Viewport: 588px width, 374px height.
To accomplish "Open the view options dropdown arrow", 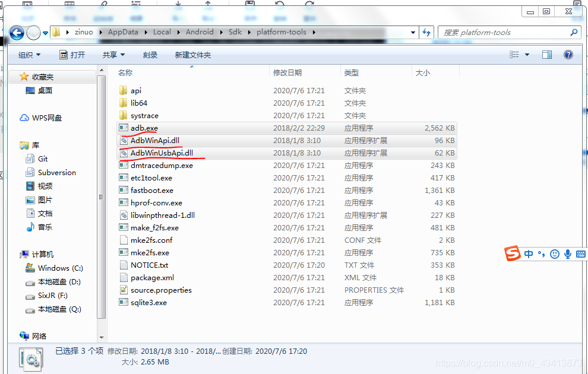I will coord(527,55).
